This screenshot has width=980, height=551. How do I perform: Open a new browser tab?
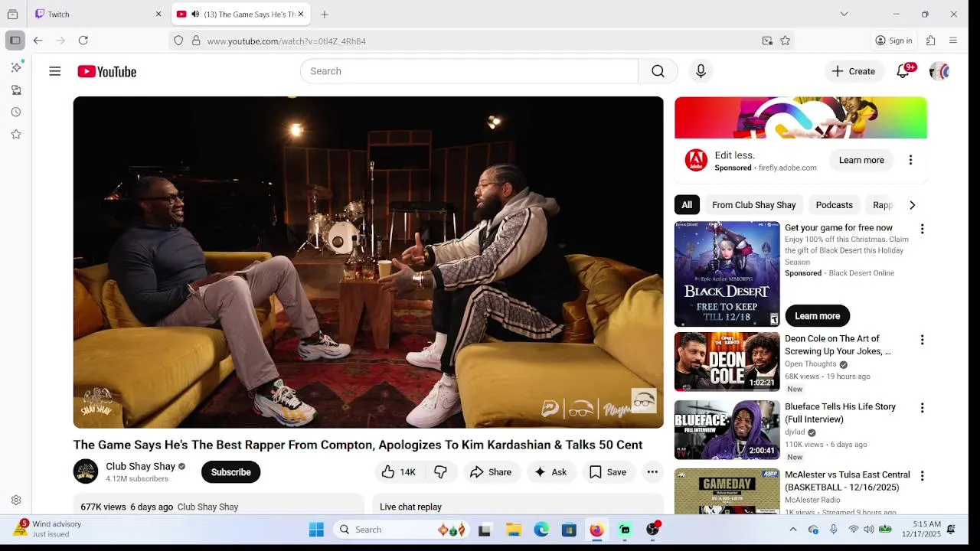[x=325, y=14]
